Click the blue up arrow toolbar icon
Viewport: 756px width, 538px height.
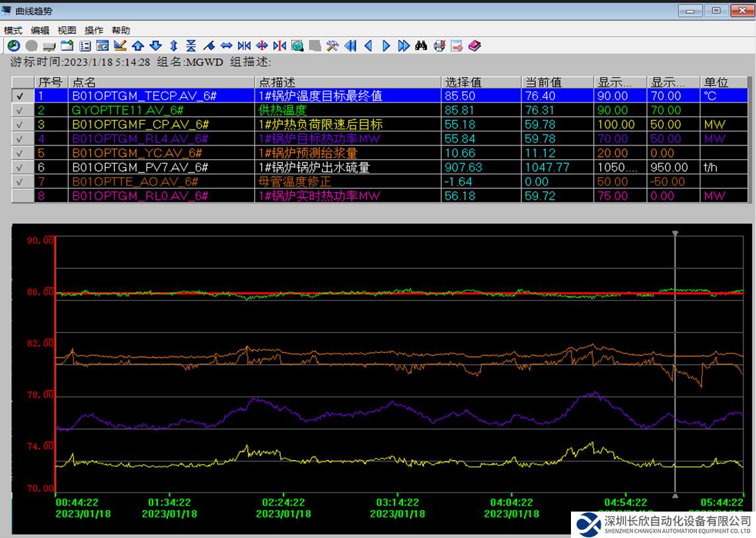(x=137, y=46)
